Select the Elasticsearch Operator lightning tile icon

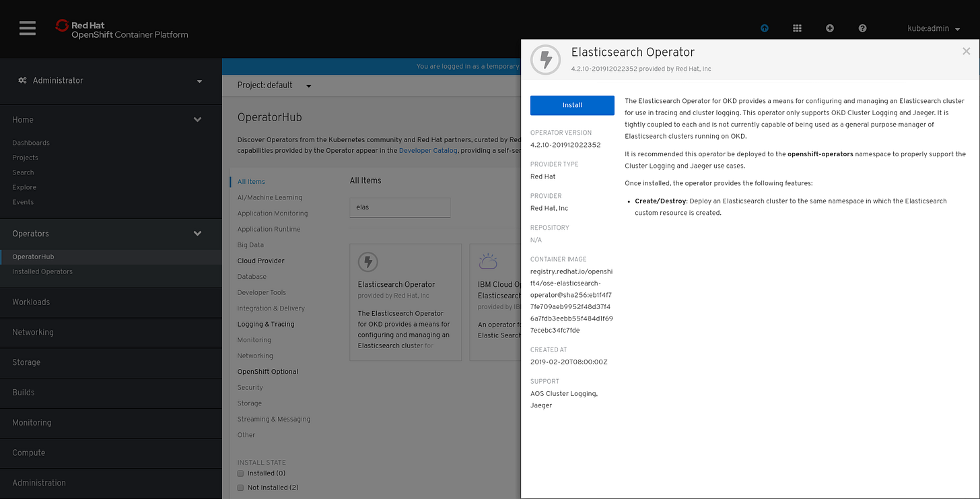coord(367,262)
